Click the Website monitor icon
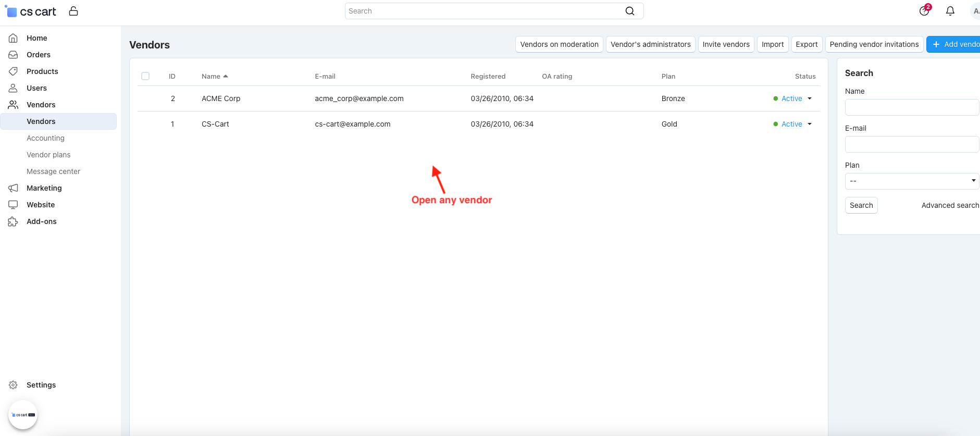This screenshot has width=980, height=436. [x=13, y=205]
